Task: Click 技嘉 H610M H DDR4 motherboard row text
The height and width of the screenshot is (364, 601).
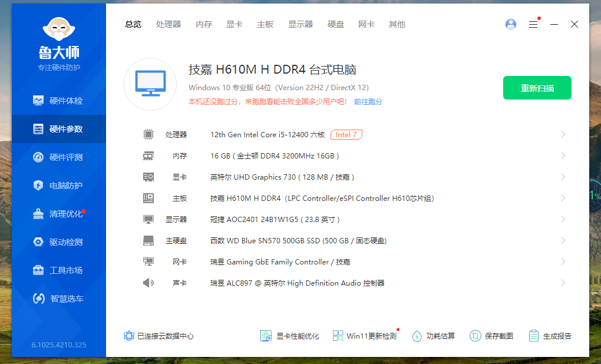Action: [x=322, y=198]
